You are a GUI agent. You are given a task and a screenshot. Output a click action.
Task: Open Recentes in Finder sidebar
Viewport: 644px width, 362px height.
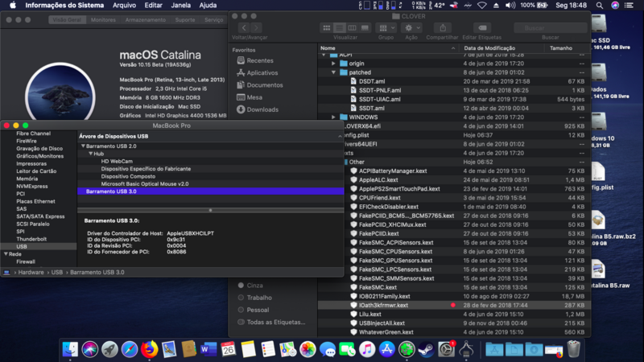click(255, 60)
